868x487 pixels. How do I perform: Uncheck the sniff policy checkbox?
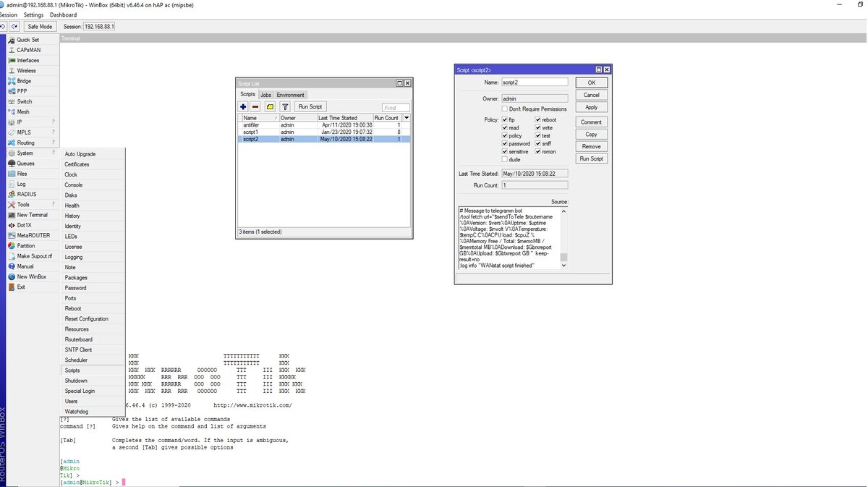tap(538, 143)
